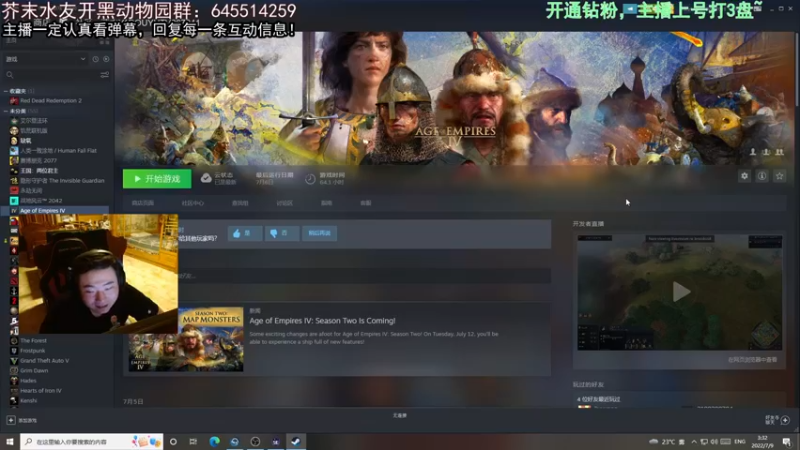Click the play time clock icon

click(310, 179)
